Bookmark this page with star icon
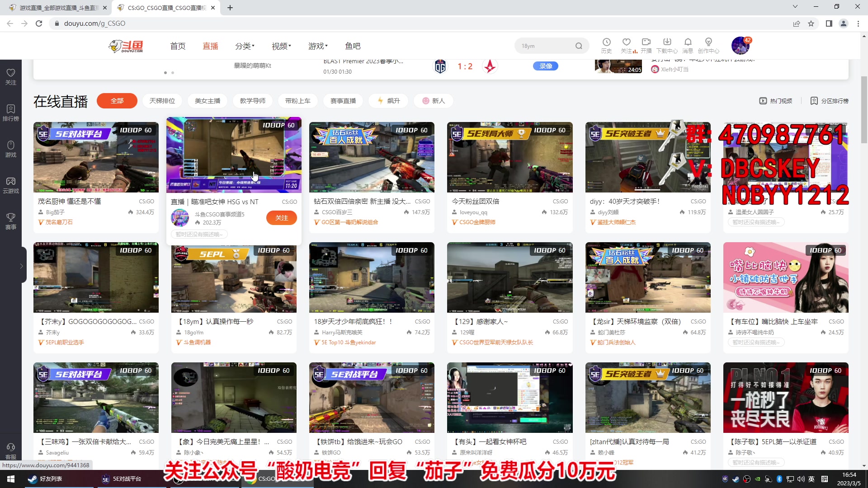868x488 pixels. [x=811, y=23]
